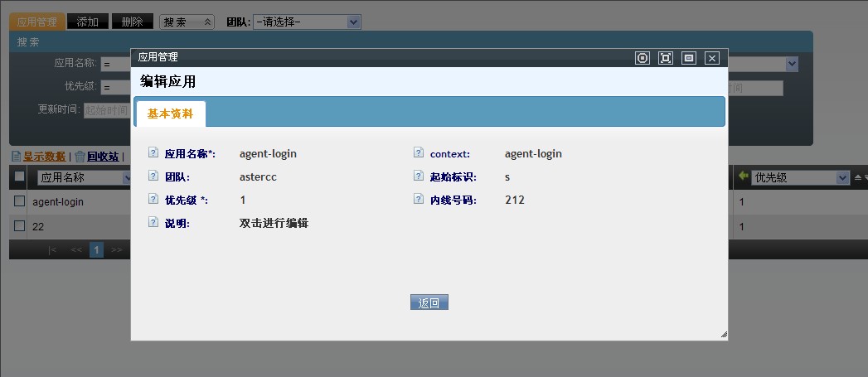Click the help icon beside 内线号码
The height and width of the screenshot is (377, 868).
418,200
